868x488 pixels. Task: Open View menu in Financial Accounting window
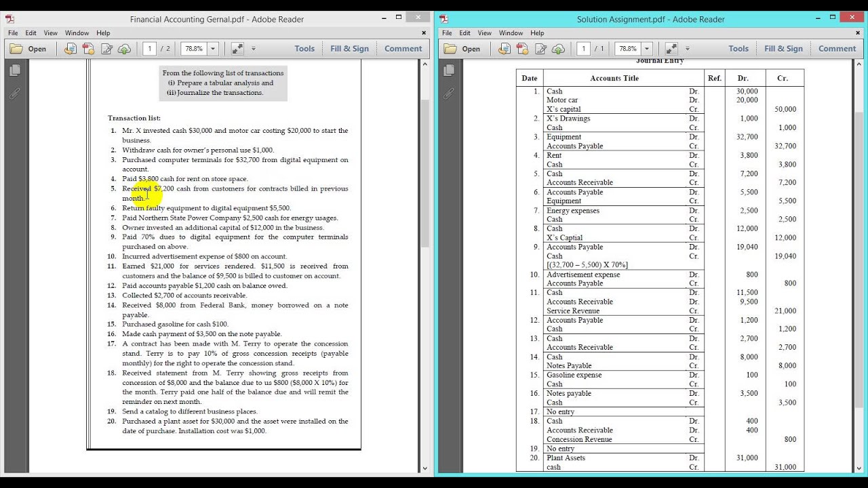[51, 33]
